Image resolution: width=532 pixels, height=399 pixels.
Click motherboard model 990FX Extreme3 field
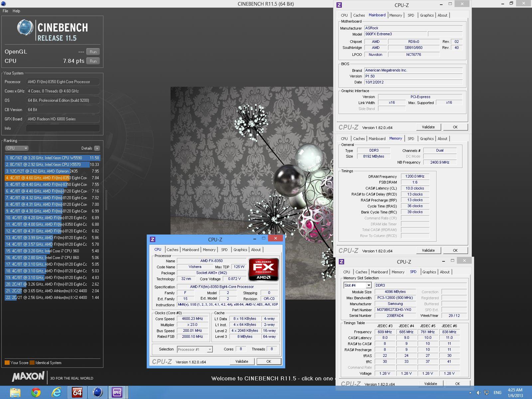pyautogui.click(x=396, y=34)
